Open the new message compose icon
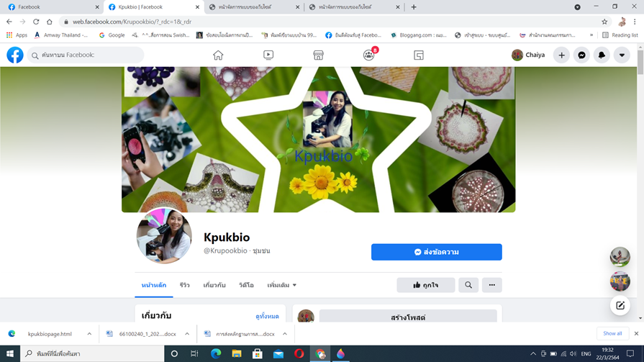The height and width of the screenshot is (362, 644). (x=620, y=306)
